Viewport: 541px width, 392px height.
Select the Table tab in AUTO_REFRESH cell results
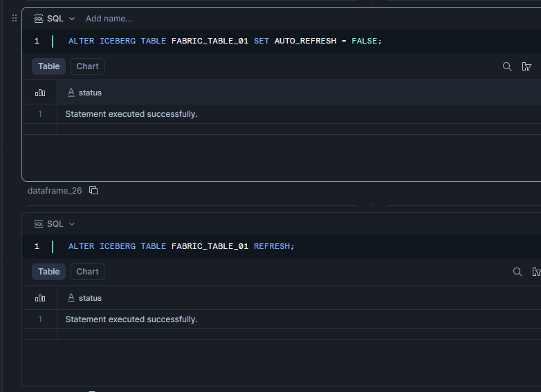[x=48, y=66]
